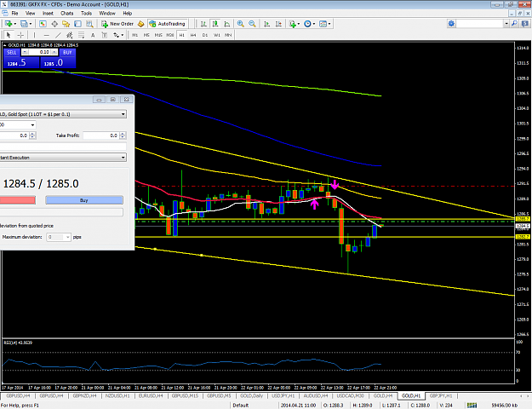
Task: Switch chart to Candlesticks view
Action: point(215,24)
